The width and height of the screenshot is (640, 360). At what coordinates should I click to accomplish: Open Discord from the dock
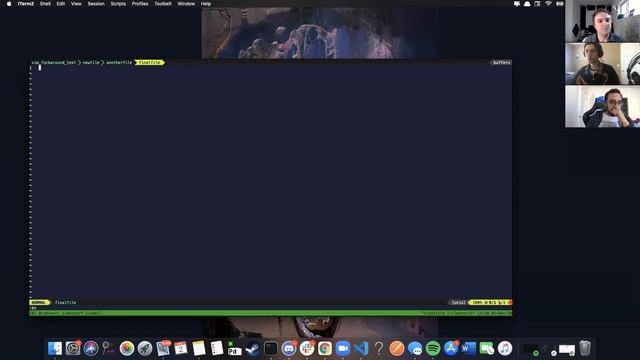pyautogui.click(x=289, y=348)
